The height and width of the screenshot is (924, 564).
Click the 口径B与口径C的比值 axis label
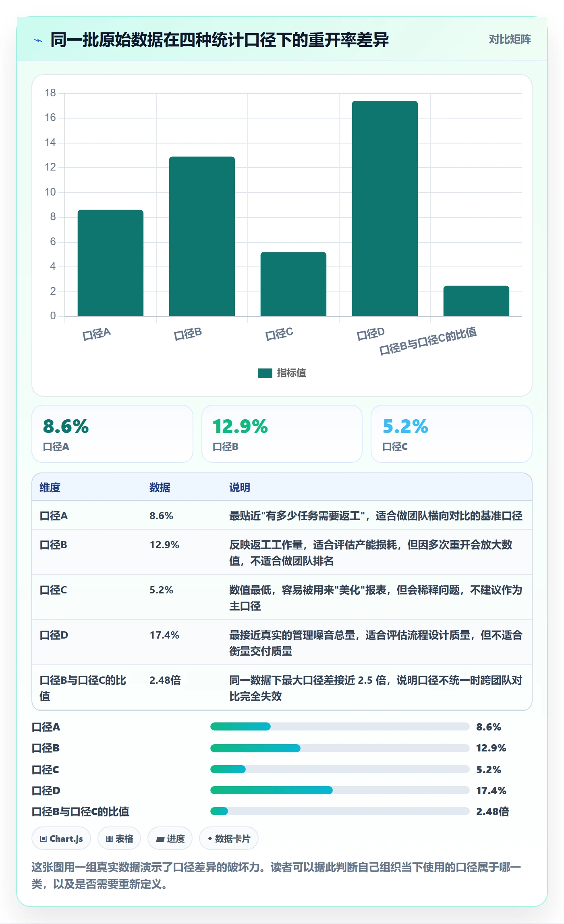(428, 341)
